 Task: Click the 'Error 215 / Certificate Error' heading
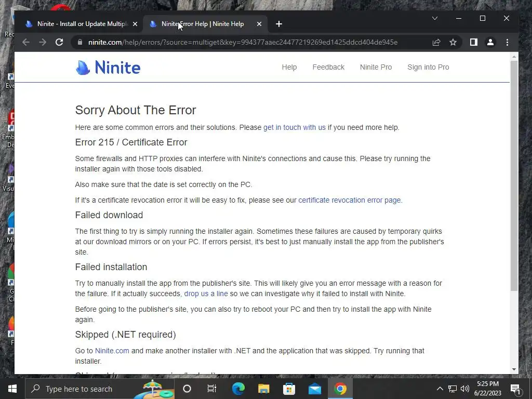pyautogui.click(x=131, y=142)
